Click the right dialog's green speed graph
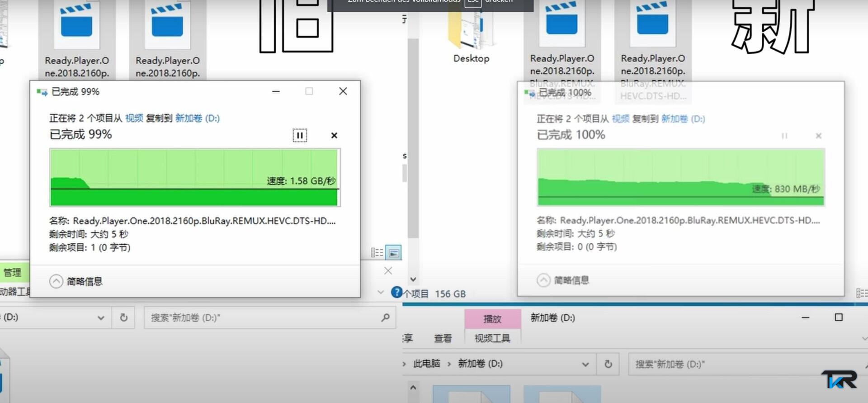 pos(681,177)
